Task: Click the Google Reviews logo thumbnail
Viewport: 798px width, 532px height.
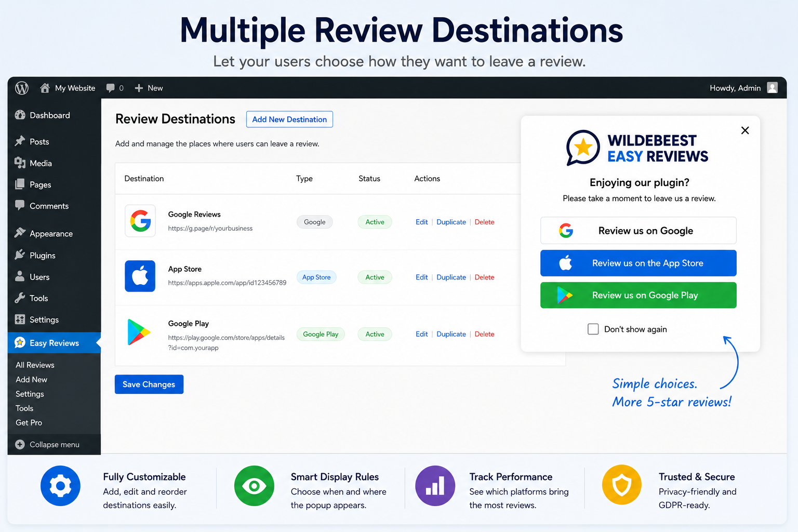Action: click(140, 221)
